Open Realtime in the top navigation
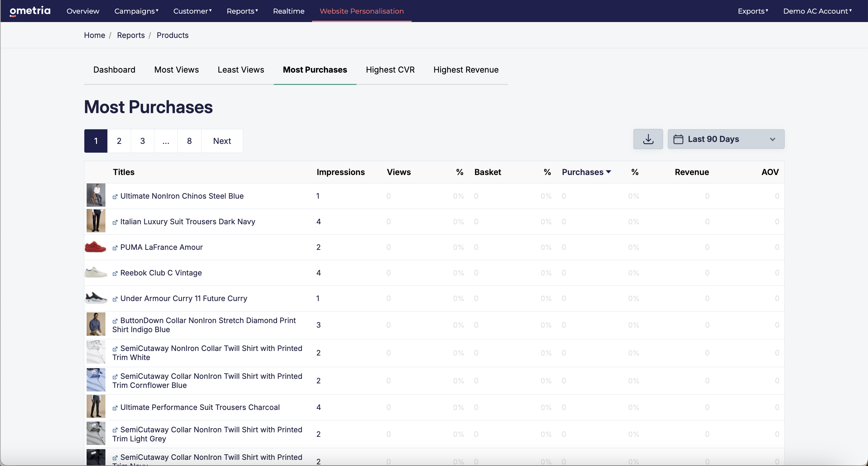This screenshot has width=868, height=466. [x=288, y=11]
